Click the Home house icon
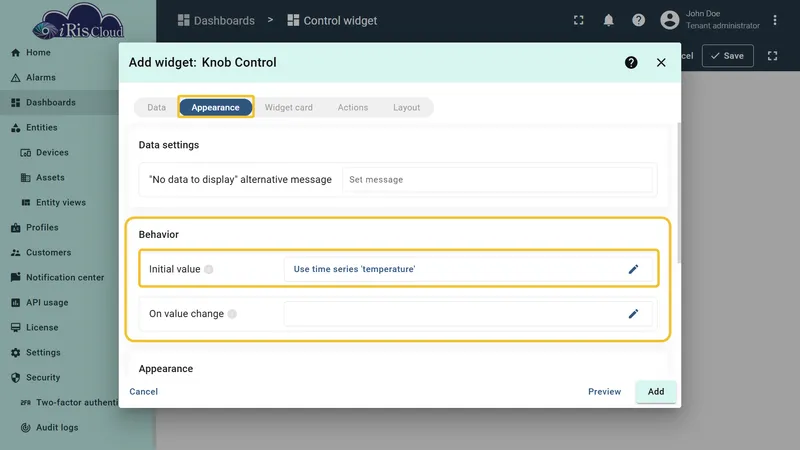 [15, 53]
